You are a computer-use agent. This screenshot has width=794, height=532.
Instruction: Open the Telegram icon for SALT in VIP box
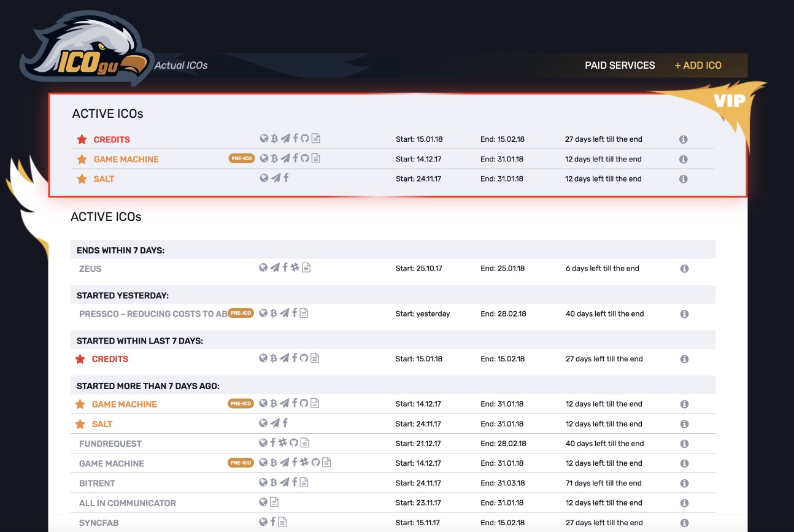[276, 178]
